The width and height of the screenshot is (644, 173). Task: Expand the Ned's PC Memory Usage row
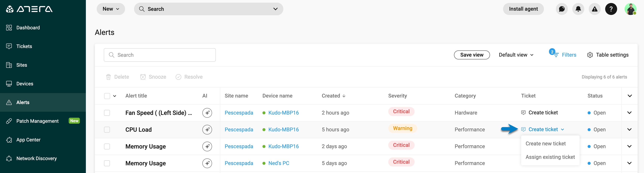[x=629, y=163]
